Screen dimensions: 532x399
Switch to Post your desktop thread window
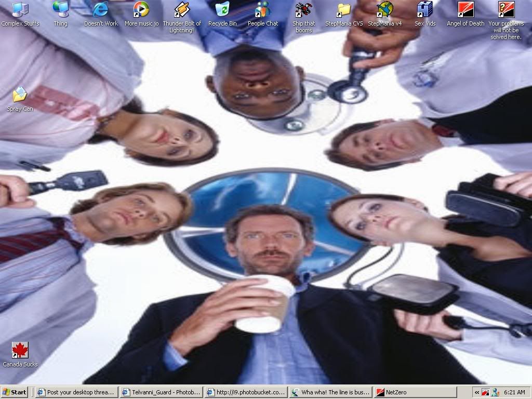(76, 392)
